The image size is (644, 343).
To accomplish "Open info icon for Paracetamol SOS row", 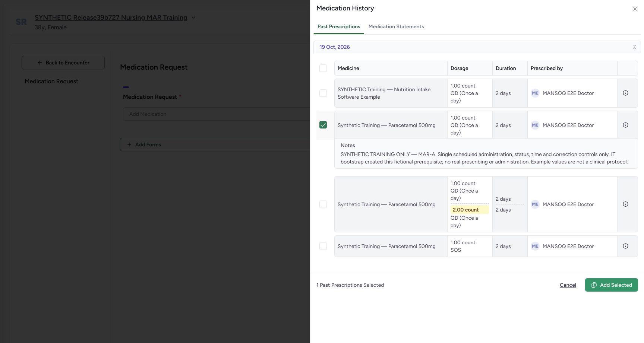I will coord(625,246).
